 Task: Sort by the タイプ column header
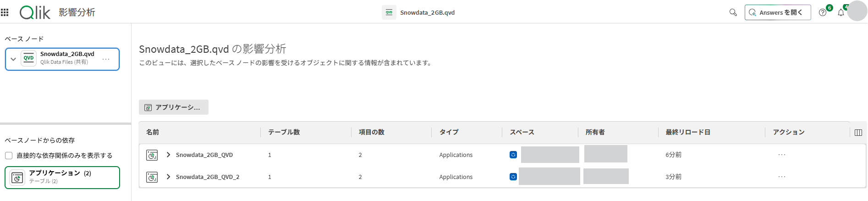(449, 132)
